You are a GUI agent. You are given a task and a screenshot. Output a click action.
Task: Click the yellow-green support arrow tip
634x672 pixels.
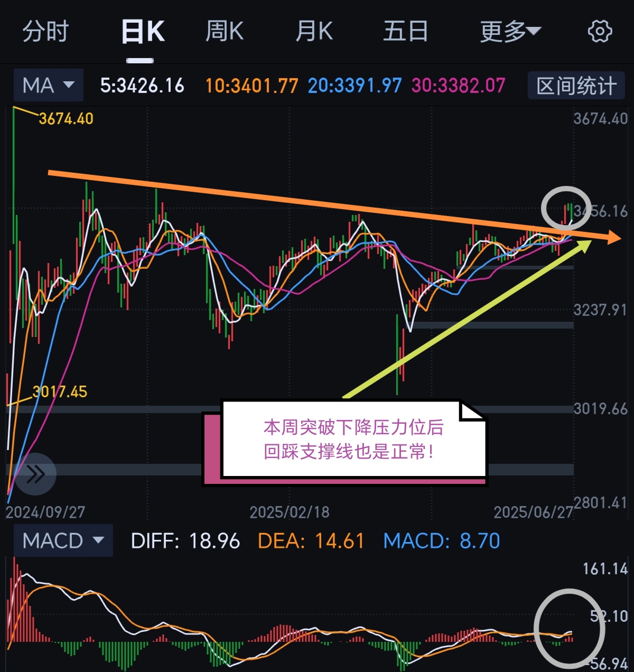click(584, 245)
